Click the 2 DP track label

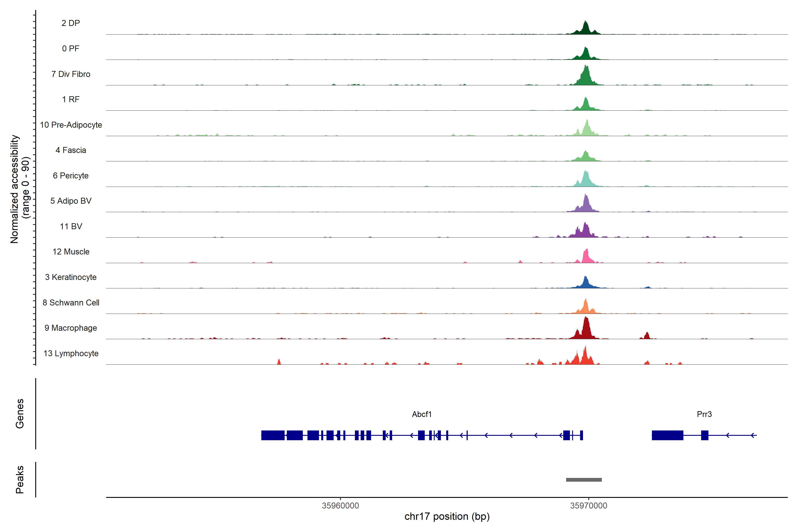70,23
